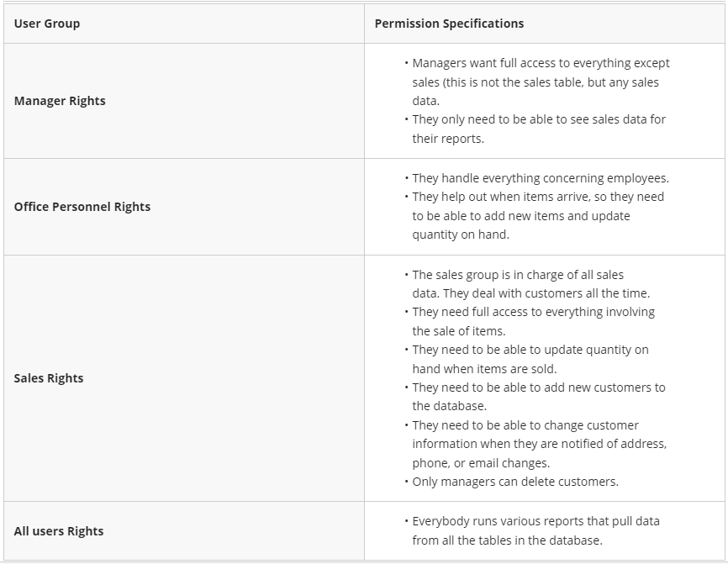Select the All users Rights row label
This screenshot has height=564, width=728.
point(59,531)
